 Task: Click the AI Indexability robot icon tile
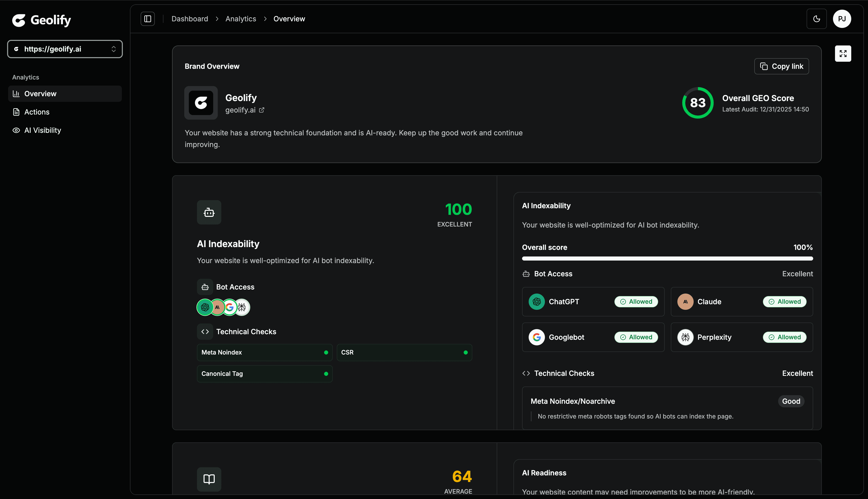point(209,213)
